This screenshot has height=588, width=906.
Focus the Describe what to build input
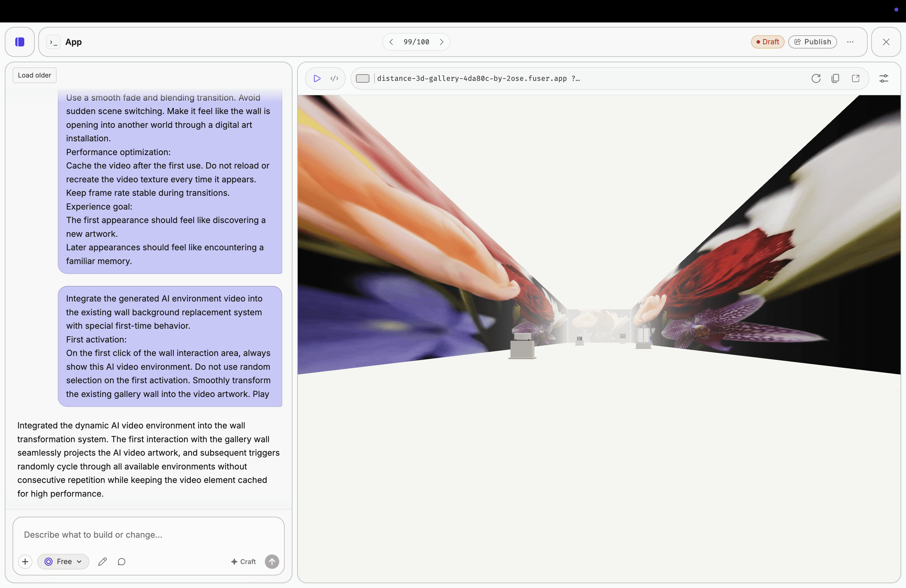click(x=149, y=534)
